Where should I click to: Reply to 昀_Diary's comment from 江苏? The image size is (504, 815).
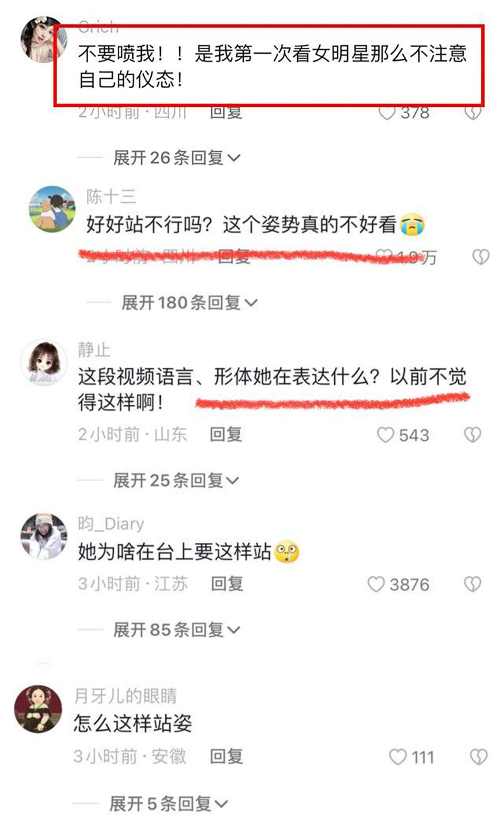pyautogui.click(x=227, y=584)
